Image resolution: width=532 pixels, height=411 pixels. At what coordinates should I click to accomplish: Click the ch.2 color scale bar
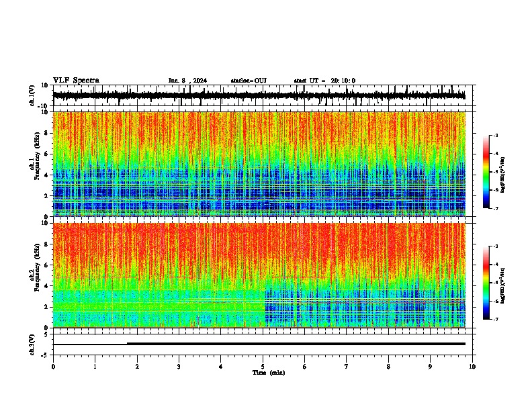(x=486, y=283)
